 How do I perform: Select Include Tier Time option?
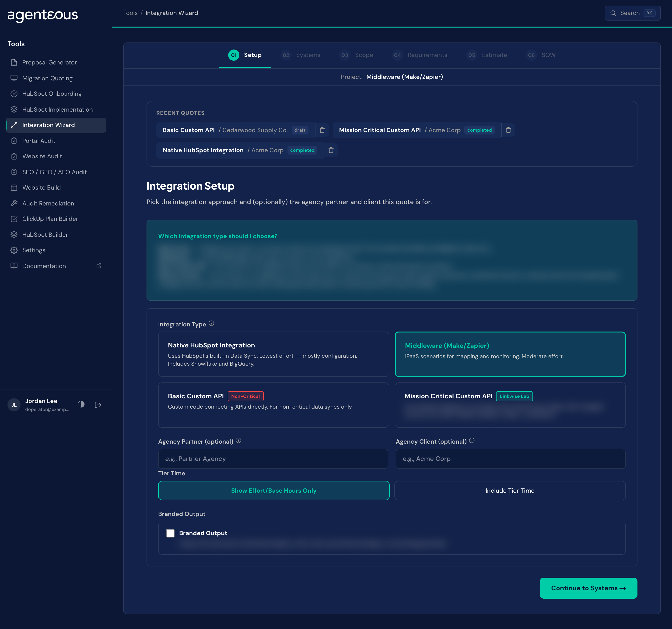click(x=510, y=491)
